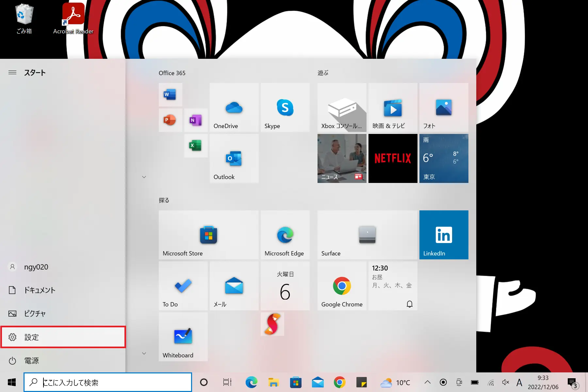
Task: Open the ニュース live tile
Action: pos(342,158)
